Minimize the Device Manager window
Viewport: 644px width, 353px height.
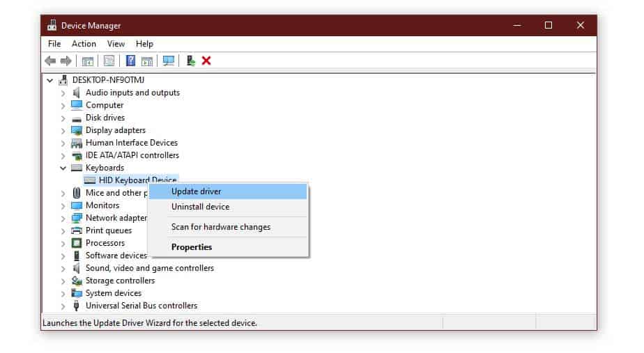[x=517, y=26]
